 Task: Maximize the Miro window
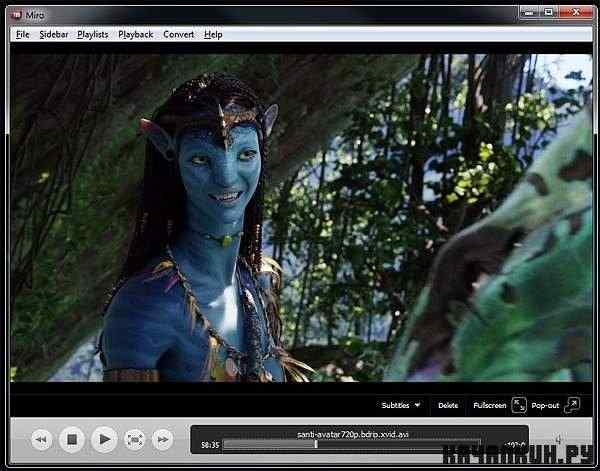coord(548,13)
